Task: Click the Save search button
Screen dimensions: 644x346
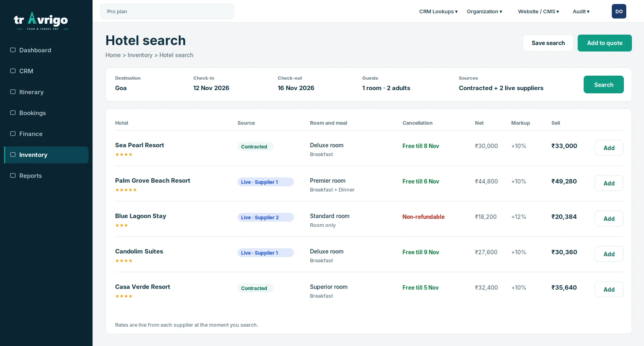Action: pyautogui.click(x=548, y=43)
